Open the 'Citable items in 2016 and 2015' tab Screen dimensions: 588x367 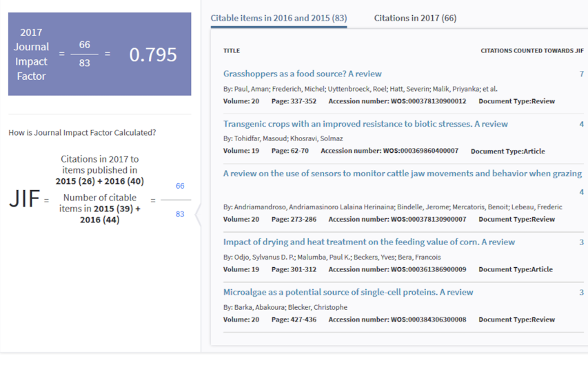point(278,18)
